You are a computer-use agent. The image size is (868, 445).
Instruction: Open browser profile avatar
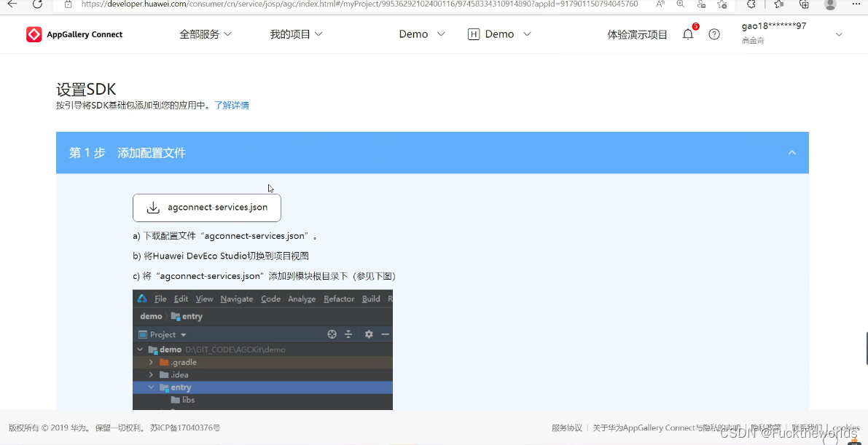coord(830,4)
